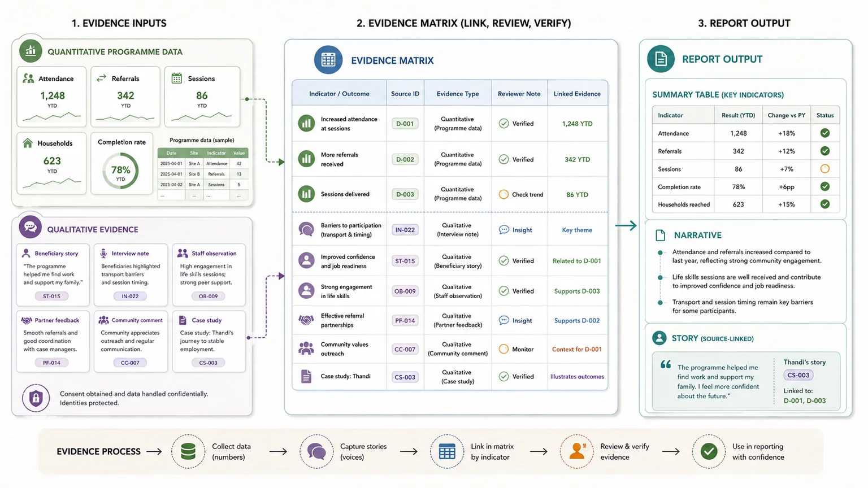The height and width of the screenshot is (488, 868).
Task: Click the Barriers to participation chat icon
Action: pos(306,229)
